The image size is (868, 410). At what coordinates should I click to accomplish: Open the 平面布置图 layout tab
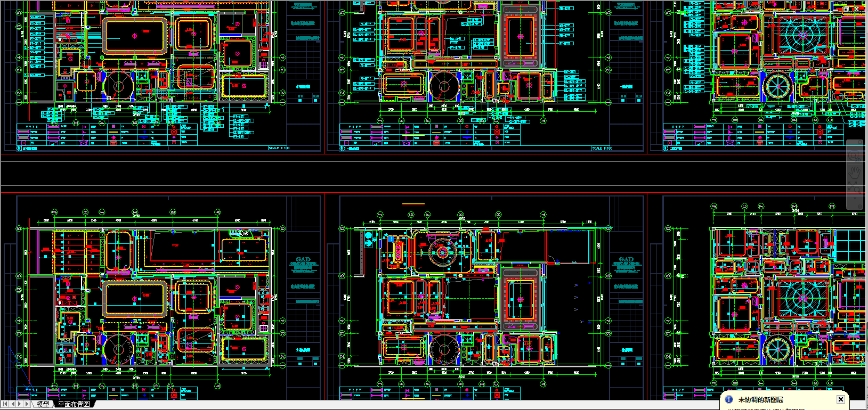74,404
